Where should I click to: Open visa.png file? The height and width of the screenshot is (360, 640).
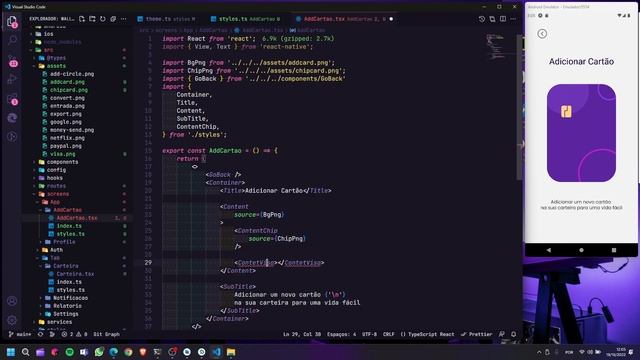(x=62, y=154)
